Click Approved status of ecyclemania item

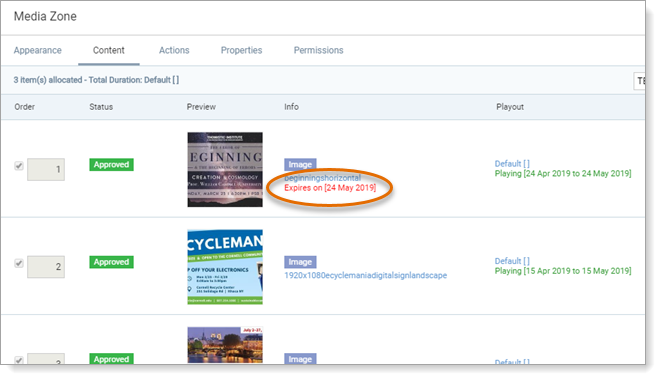(111, 262)
